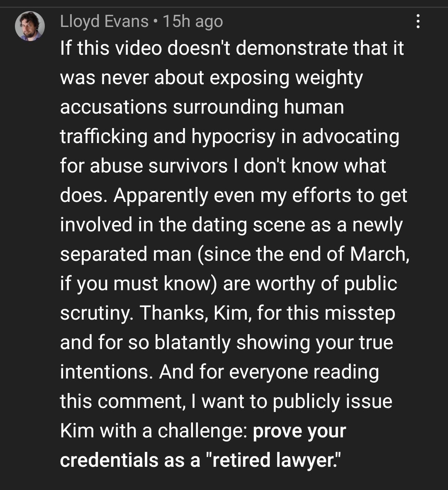This screenshot has width=448, height=490.
Task: Click the bold phrase "retired lawyer"
Action: pyautogui.click(x=273, y=460)
